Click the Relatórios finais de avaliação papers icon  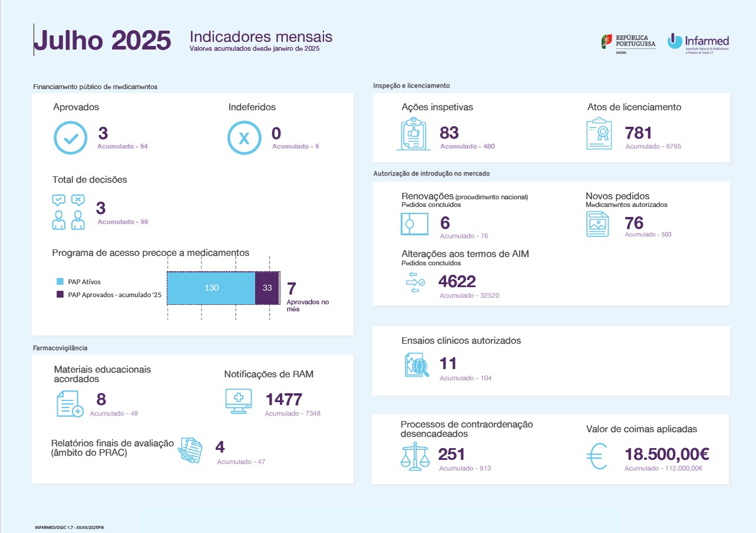[x=190, y=450]
